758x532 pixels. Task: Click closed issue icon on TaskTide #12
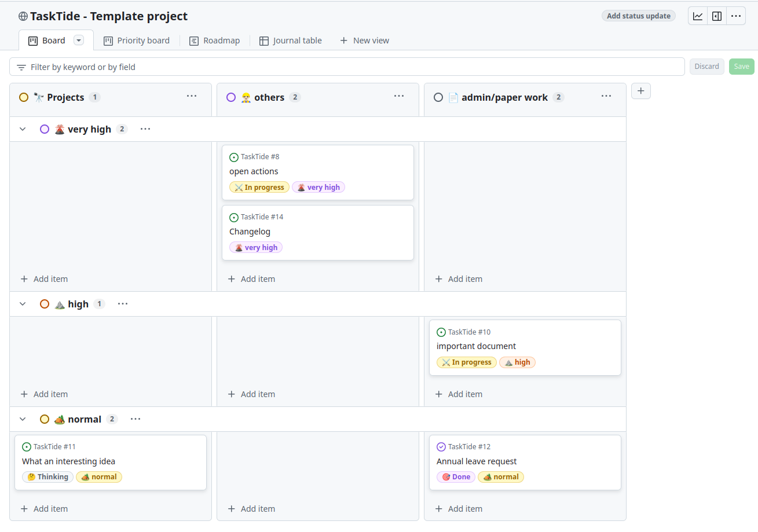(441, 447)
